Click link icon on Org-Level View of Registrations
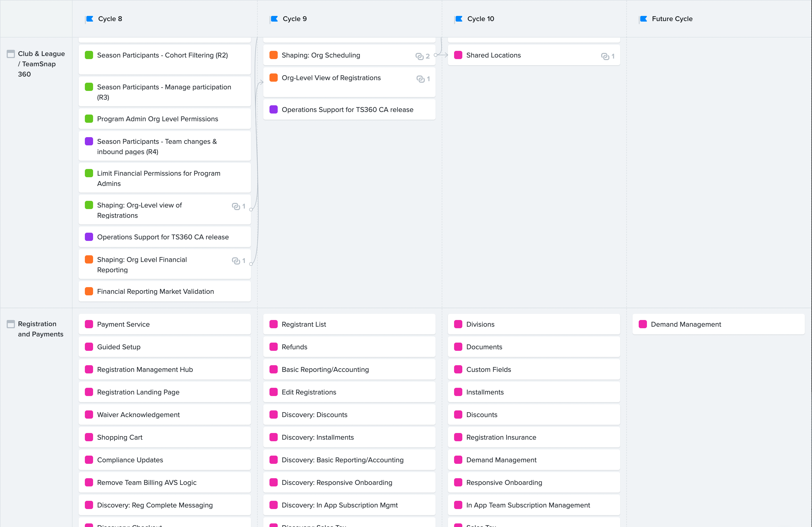812x527 pixels. [420, 79]
